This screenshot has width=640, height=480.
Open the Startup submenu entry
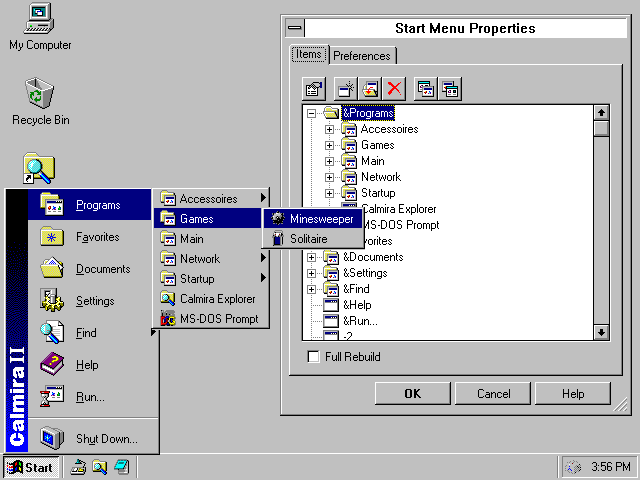pos(211,279)
